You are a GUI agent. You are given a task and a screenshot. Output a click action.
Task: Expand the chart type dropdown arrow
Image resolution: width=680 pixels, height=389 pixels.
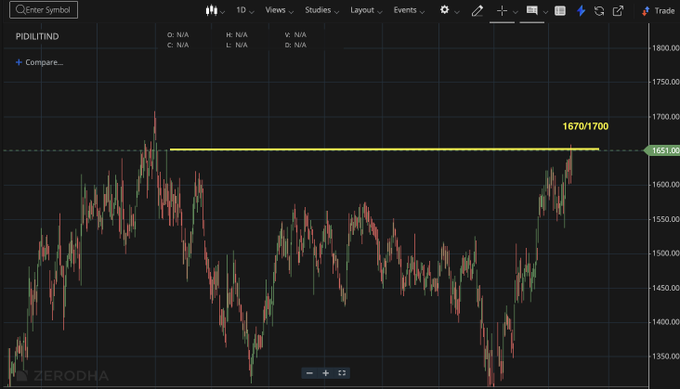pos(222,12)
